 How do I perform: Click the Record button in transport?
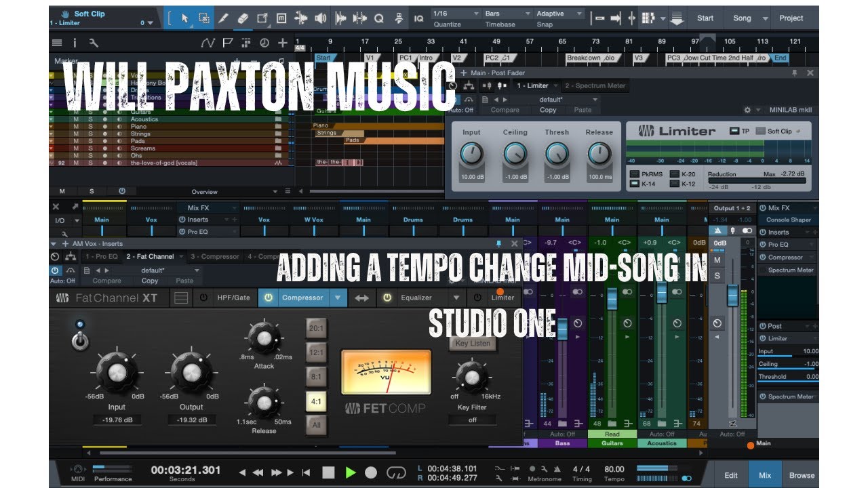pyautogui.click(x=370, y=472)
